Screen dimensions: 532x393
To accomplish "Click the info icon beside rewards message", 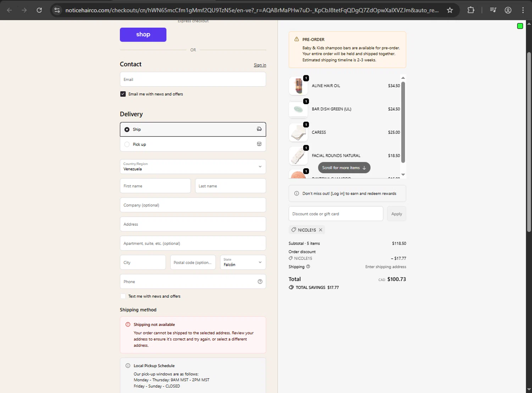I will click(297, 193).
